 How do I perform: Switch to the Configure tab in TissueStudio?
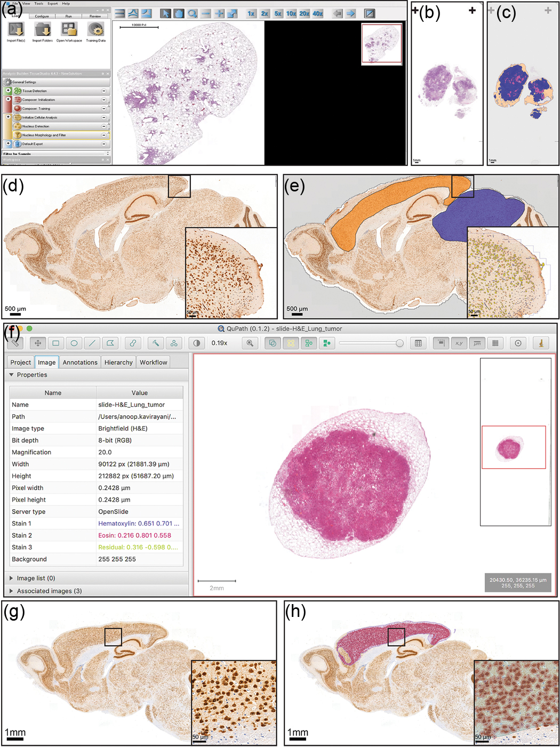[x=42, y=16]
